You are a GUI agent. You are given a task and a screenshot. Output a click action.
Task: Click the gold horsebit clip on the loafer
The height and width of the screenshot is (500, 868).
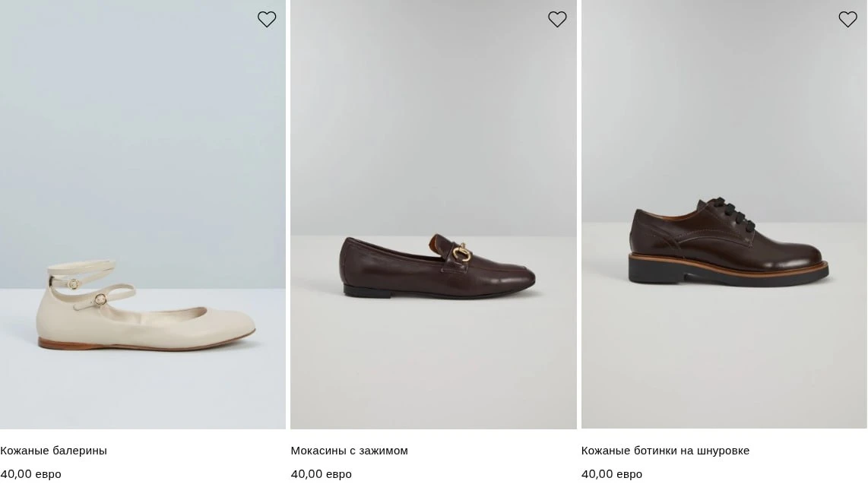[462, 254]
